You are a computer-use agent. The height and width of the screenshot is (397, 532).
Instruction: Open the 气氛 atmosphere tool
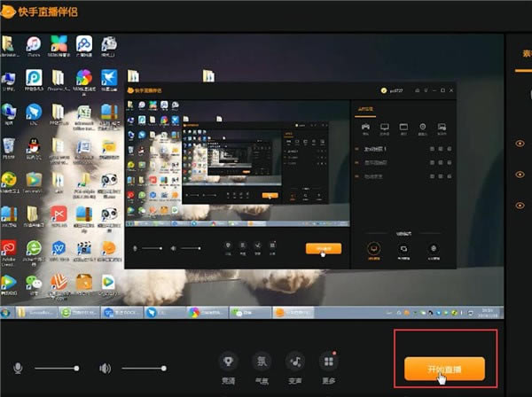262,362
